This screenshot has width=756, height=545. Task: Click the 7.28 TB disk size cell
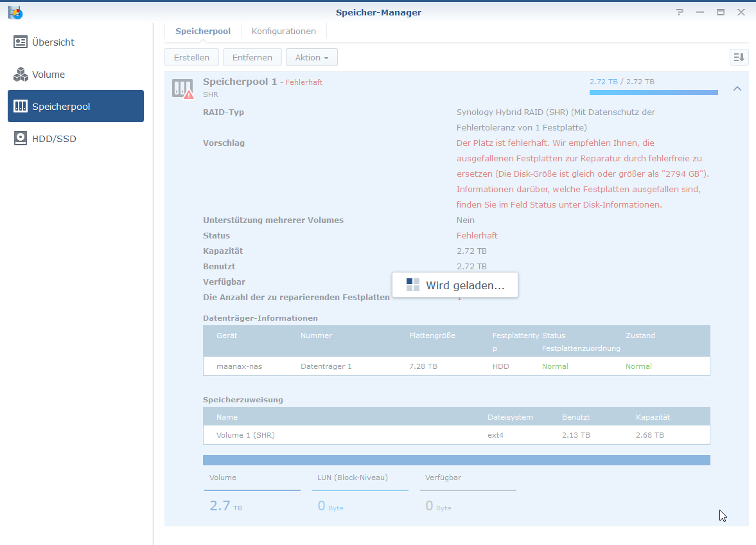coord(423,366)
